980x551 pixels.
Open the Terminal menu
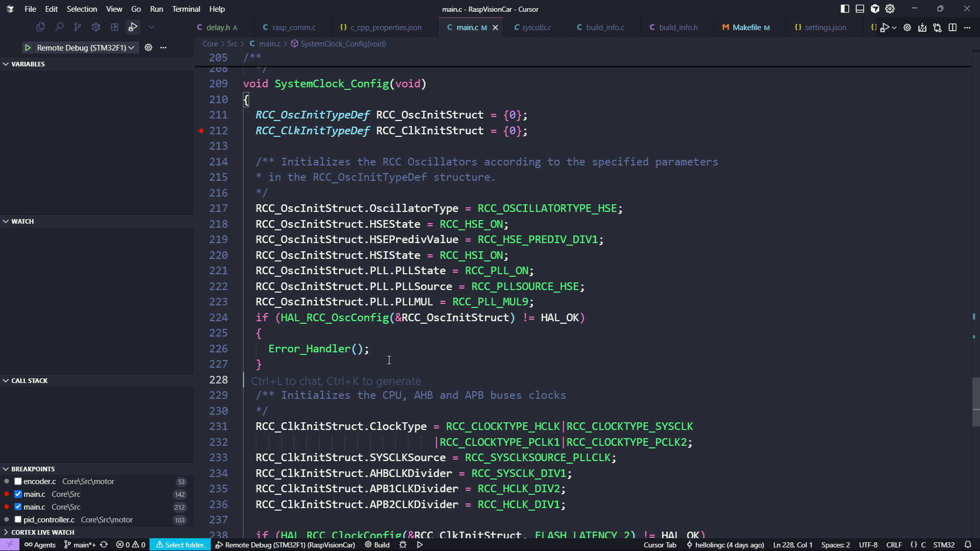coord(186,9)
